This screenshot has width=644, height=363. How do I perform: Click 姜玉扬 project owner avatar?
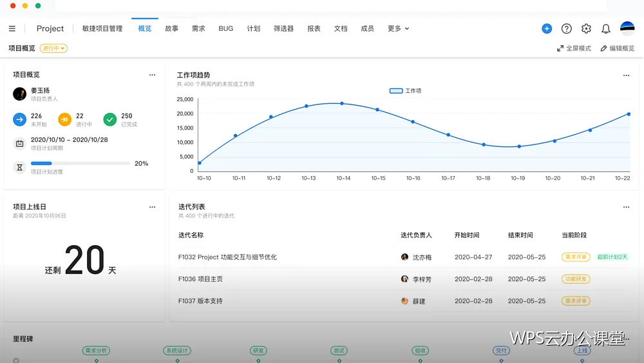click(x=19, y=93)
